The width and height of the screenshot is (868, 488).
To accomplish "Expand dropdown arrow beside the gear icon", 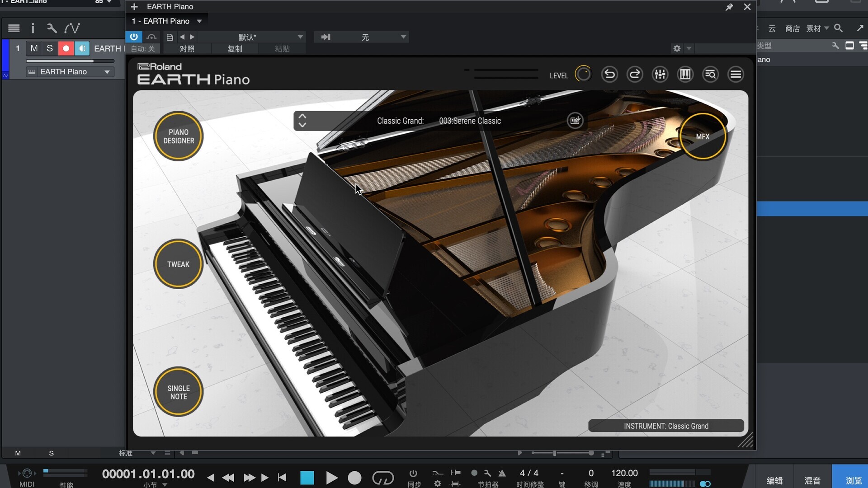I will [689, 48].
